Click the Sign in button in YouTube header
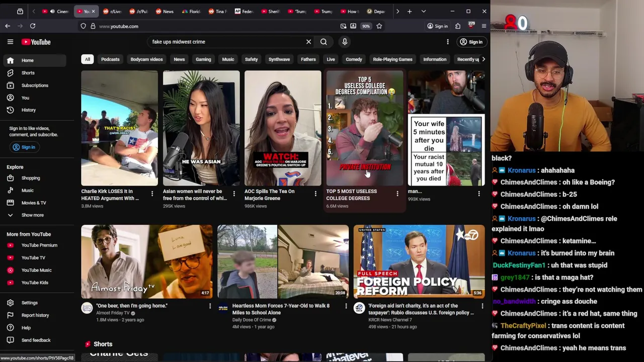644x362 pixels. pyautogui.click(x=471, y=42)
